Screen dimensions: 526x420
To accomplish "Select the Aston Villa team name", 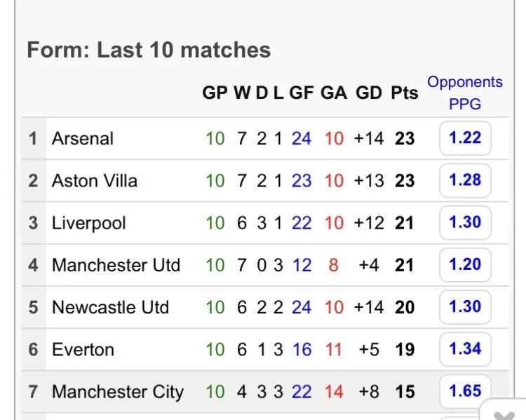I will (x=94, y=181).
